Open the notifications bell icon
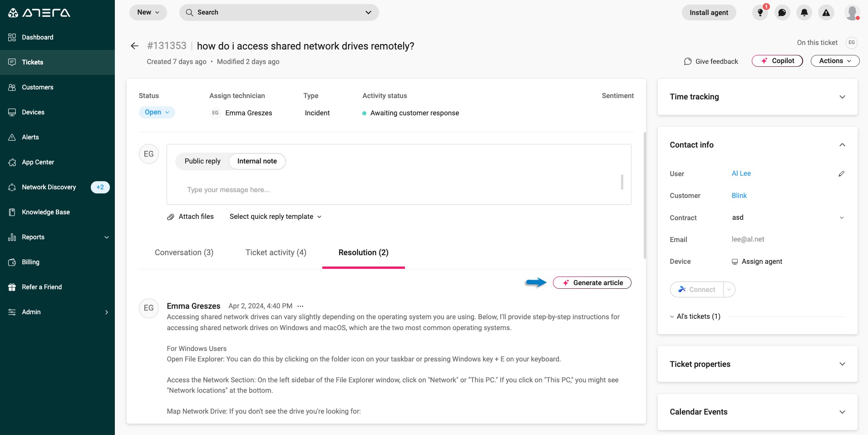 pyautogui.click(x=804, y=13)
